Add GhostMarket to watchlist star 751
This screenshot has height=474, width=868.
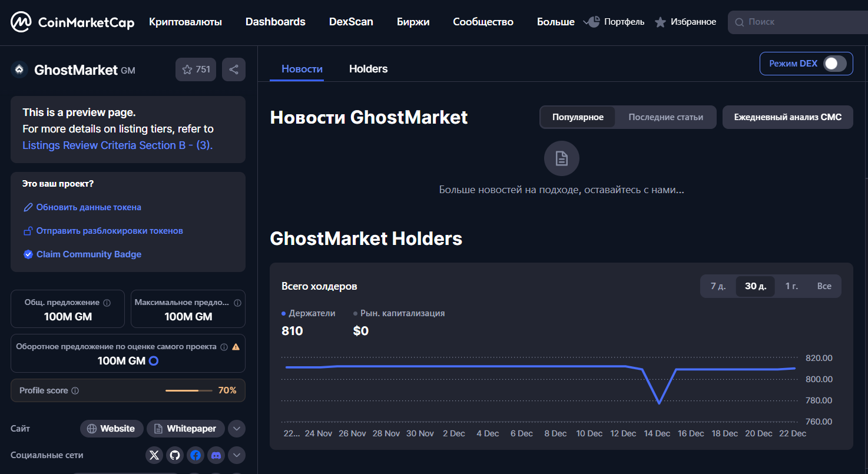click(196, 69)
